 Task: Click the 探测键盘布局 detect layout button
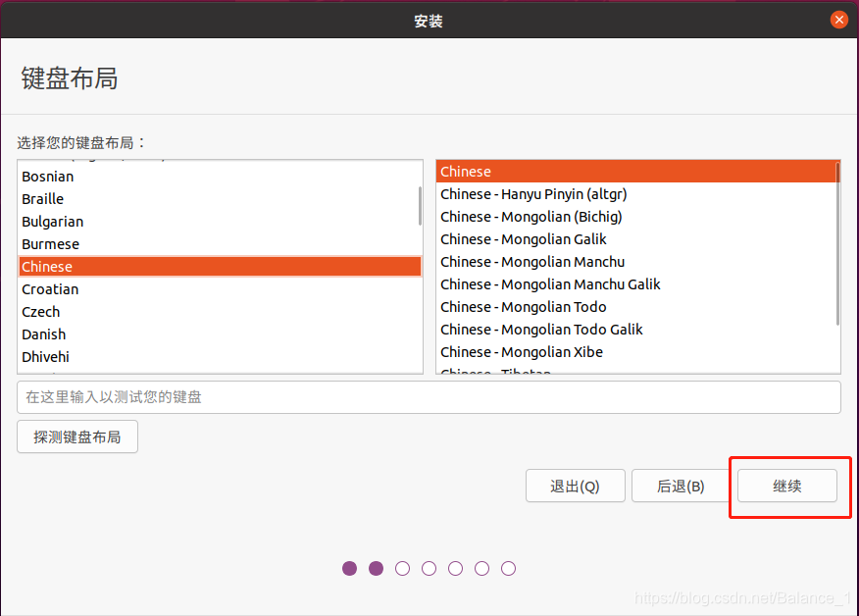[x=77, y=436]
